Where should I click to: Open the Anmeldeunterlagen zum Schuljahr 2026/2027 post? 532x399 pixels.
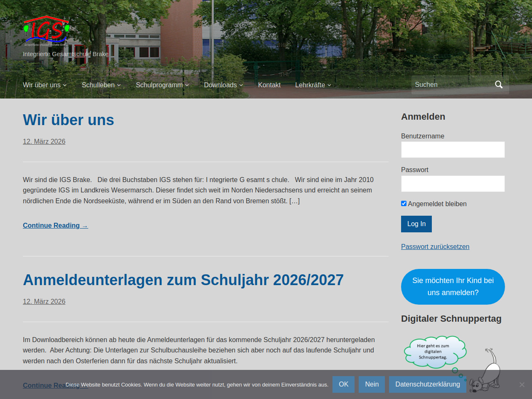[x=183, y=280]
